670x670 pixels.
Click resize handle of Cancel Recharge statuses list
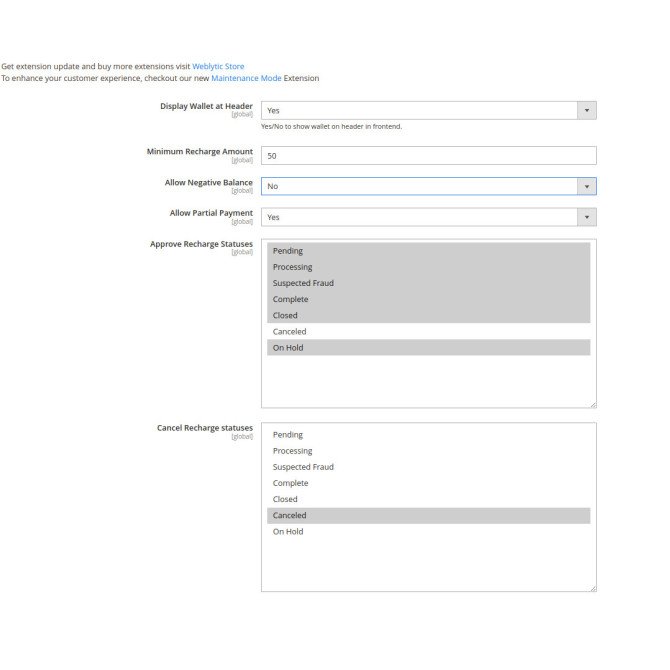(x=593, y=588)
